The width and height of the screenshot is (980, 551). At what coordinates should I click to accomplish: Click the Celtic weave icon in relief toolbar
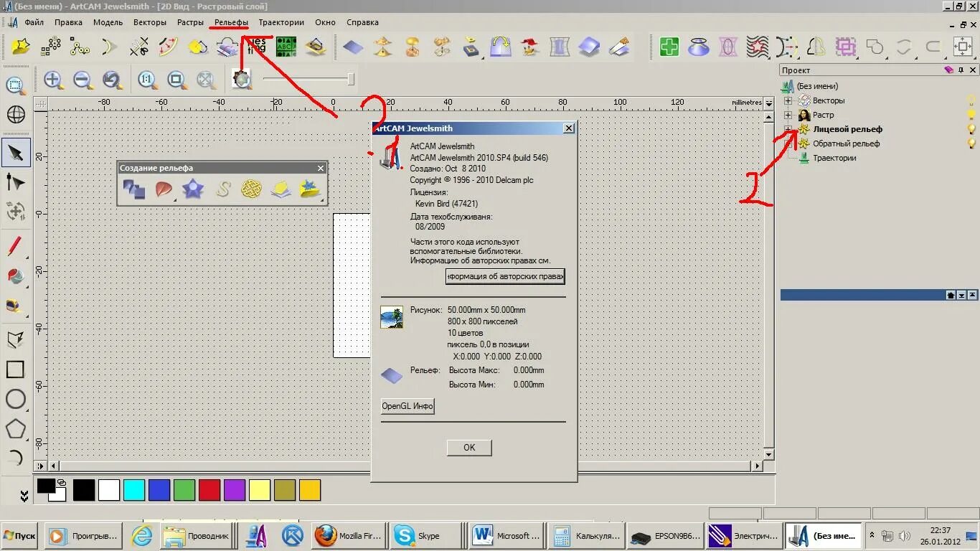[251, 189]
